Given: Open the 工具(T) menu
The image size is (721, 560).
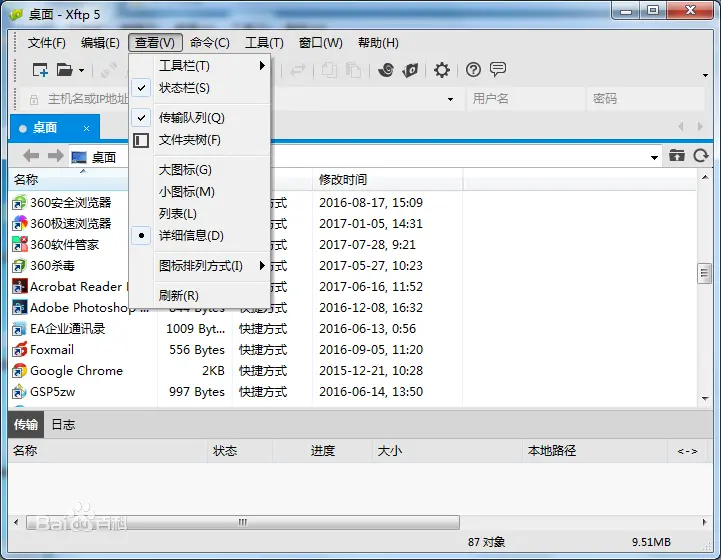Looking at the screenshot, I should tap(264, 43).
